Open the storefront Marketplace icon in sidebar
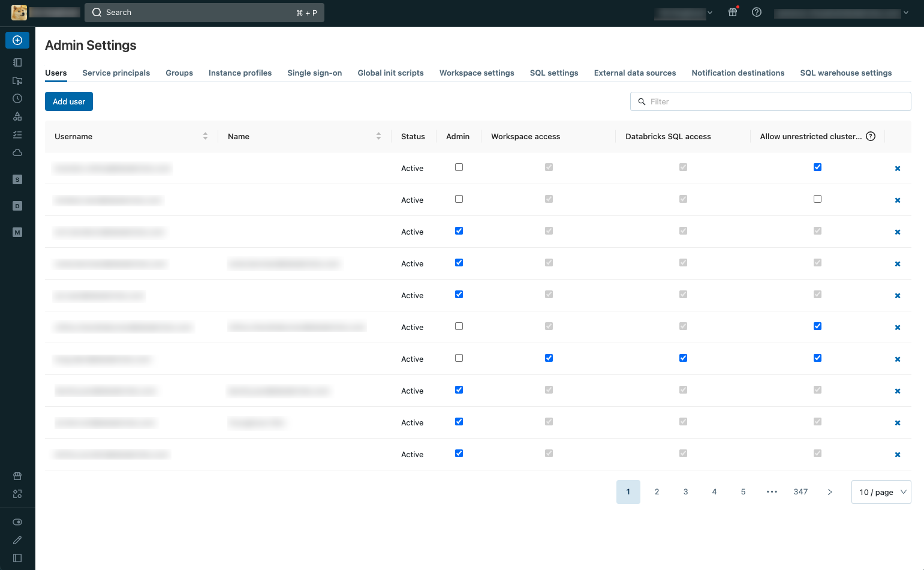This screenshot has width=924, height=570. click(x=17, y=476)
